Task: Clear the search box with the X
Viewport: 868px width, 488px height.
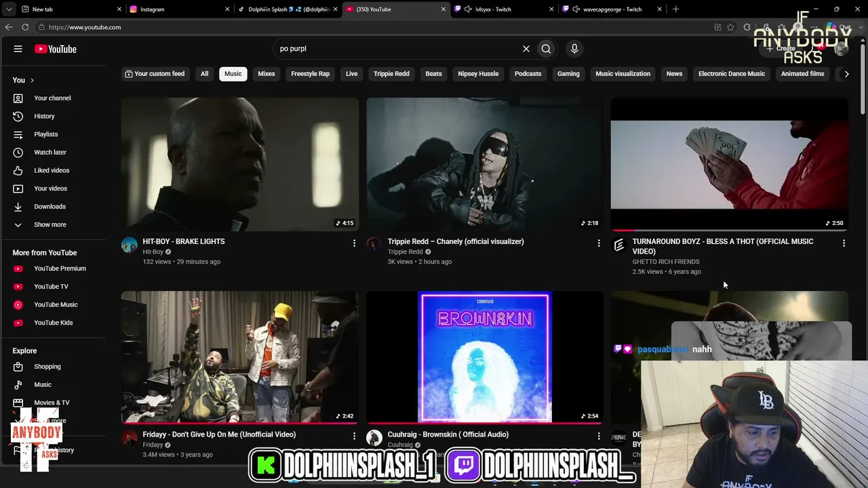Action: coord(526,49)
